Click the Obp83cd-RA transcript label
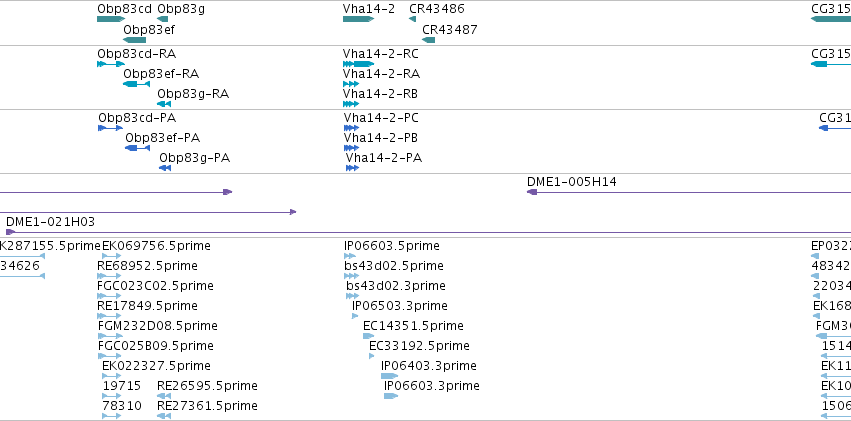The height and width of the screenshot is (421, 851). tap(137, 54)
